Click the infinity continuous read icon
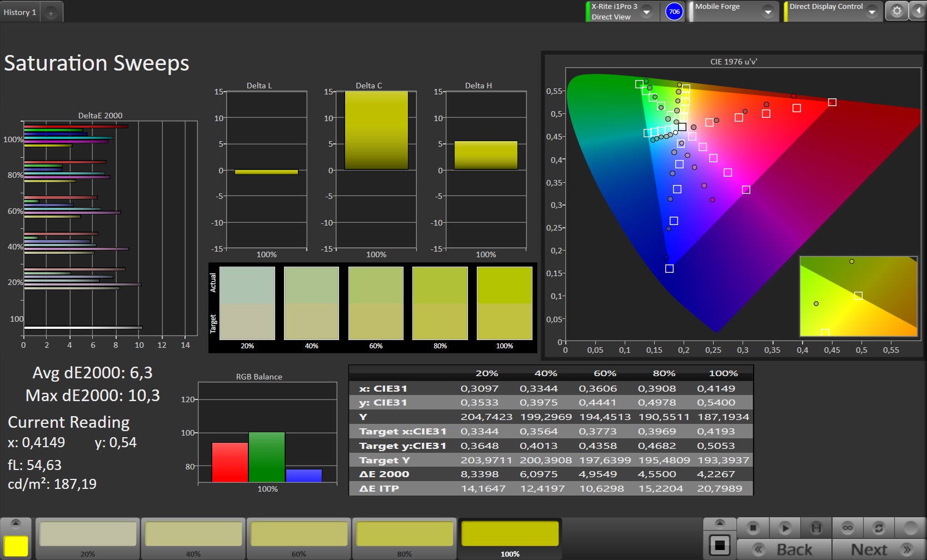927x560 pixels. 847,527
